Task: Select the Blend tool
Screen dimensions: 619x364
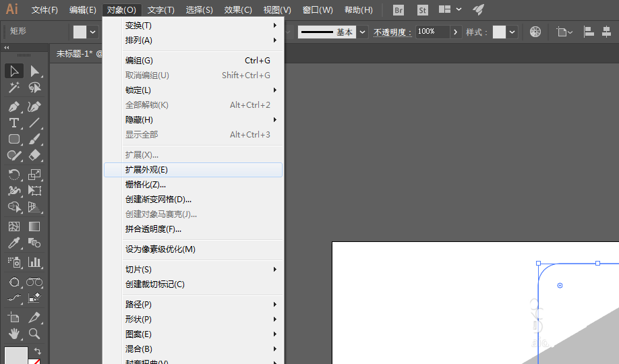Action: [34, 243]
